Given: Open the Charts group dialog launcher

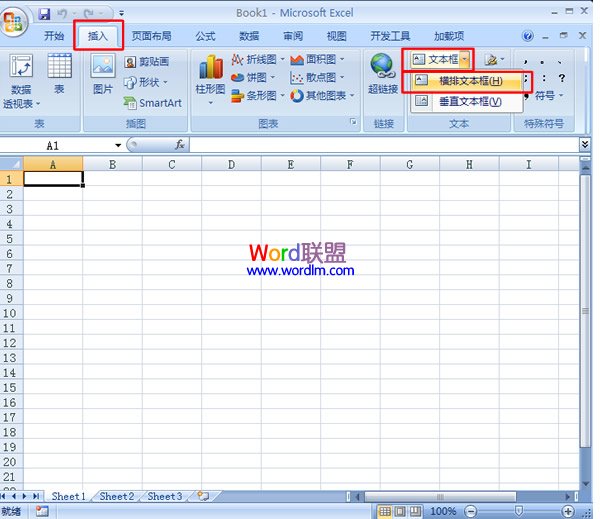Looking at the screenshot, I should tap(353, 122).
